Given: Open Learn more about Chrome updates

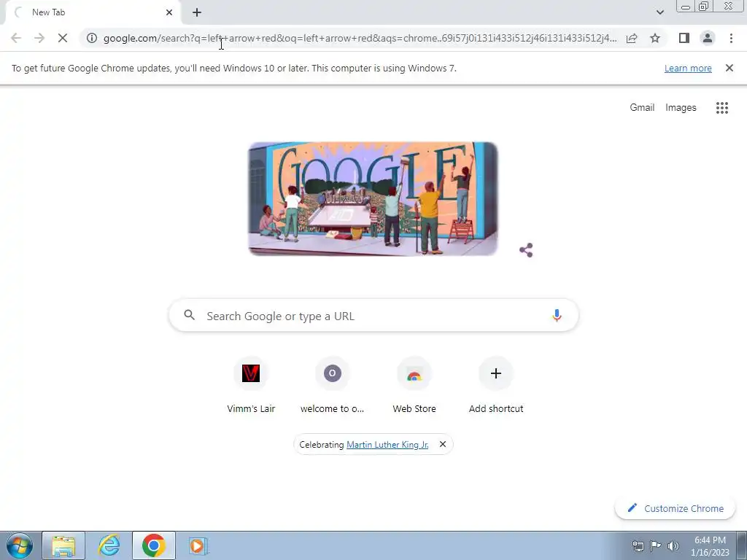Looking at the screenshot, I should (x=688, y=68).
